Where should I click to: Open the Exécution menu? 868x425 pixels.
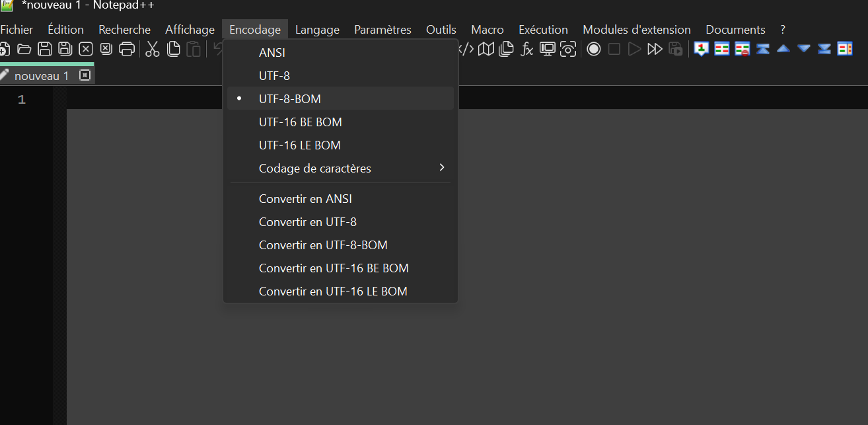[544, 30]
